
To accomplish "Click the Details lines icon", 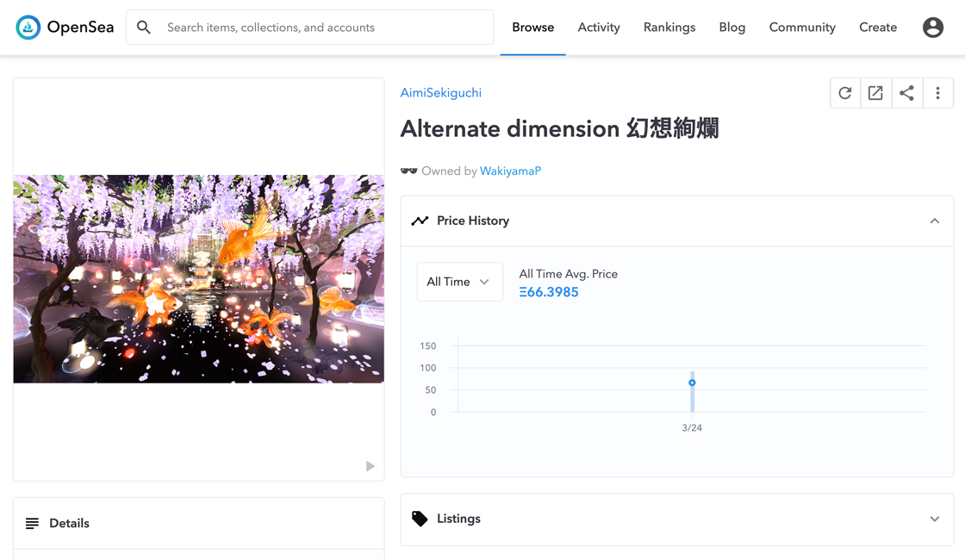I will [x=32, y=523].
